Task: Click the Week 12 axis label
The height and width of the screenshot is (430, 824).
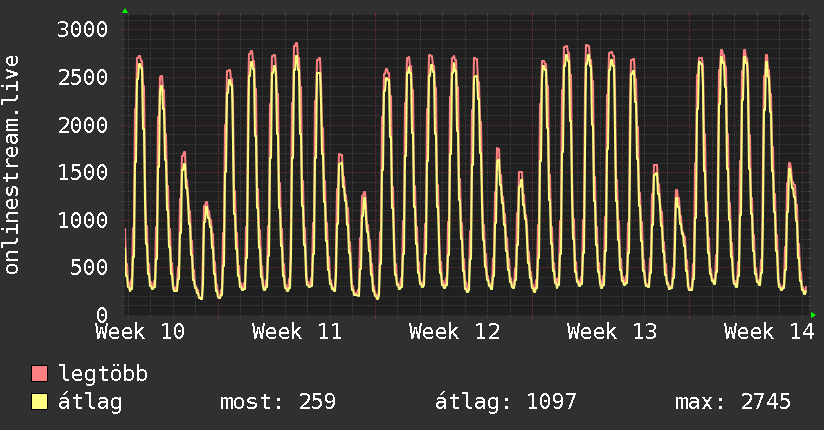Action: tap(455, 332)
